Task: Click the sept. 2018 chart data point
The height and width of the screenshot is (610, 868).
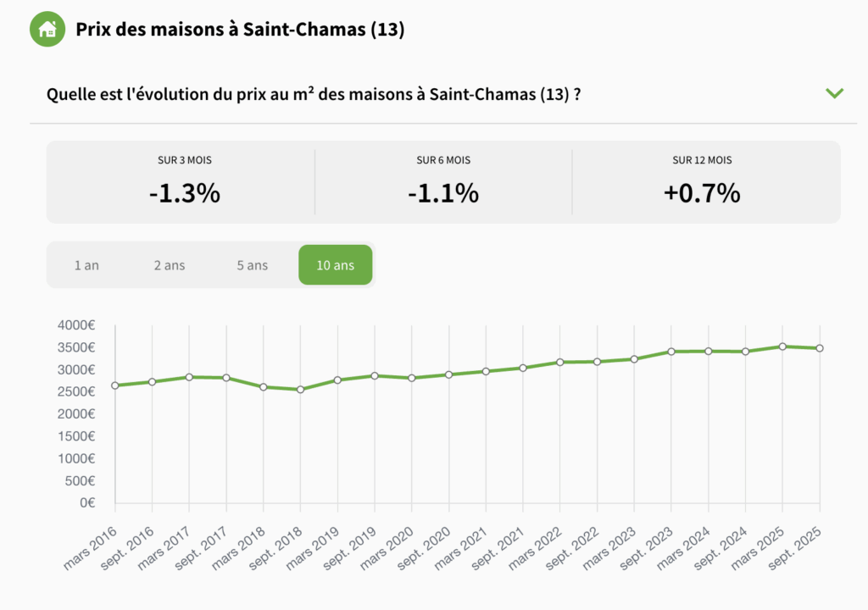Action: point(301,390)
